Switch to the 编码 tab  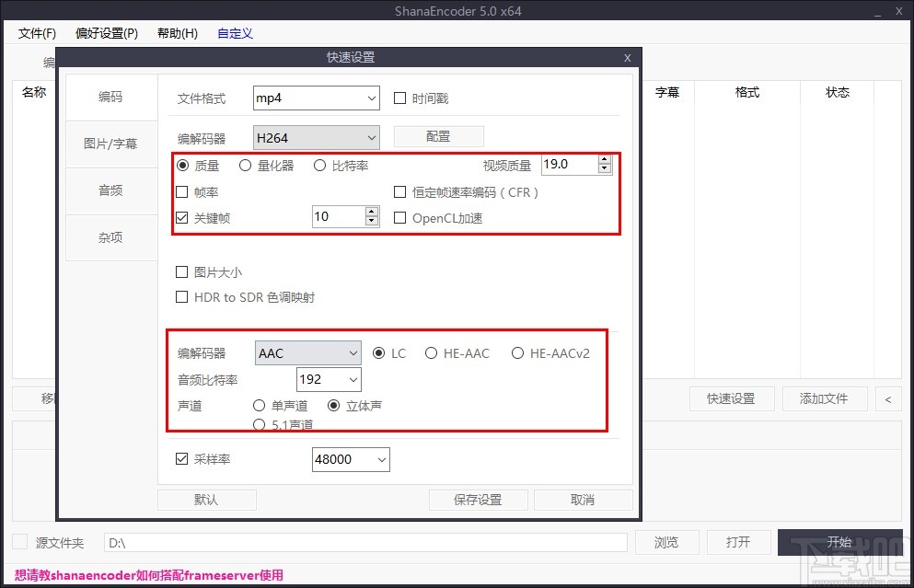pyautogui.click(x=110, y=97)
